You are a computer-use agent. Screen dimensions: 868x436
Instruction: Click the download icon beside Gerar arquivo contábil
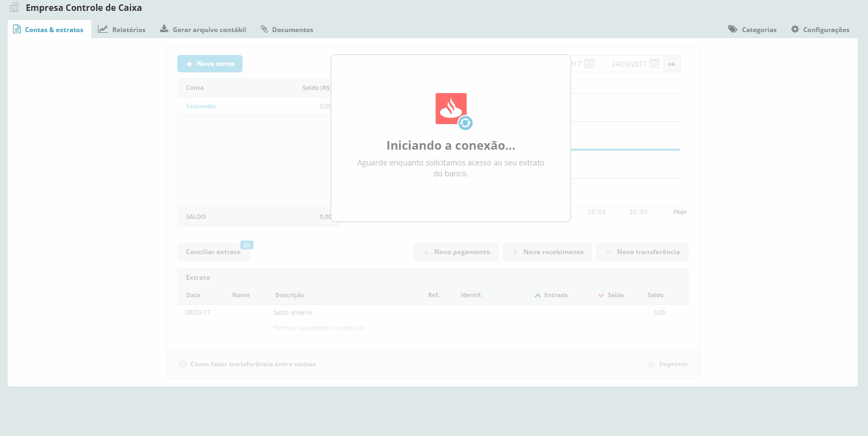[x=164, y=29]
